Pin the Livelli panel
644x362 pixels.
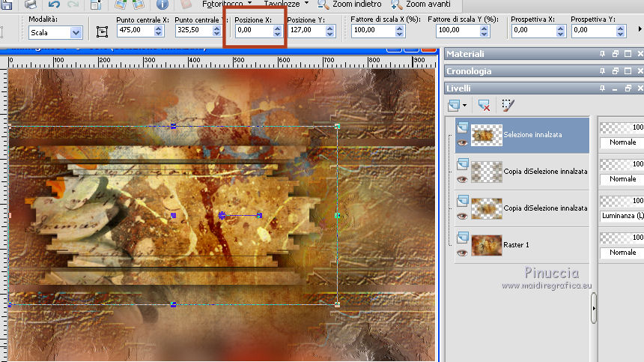tap(602, 88)
